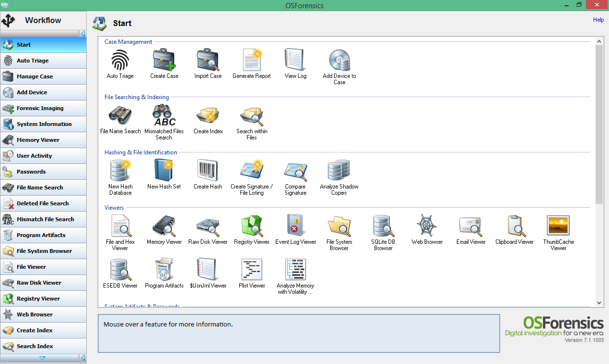Open the Passwords workflow button
Image resolution: width=609 pixels, height=364 pixels.
43,172
